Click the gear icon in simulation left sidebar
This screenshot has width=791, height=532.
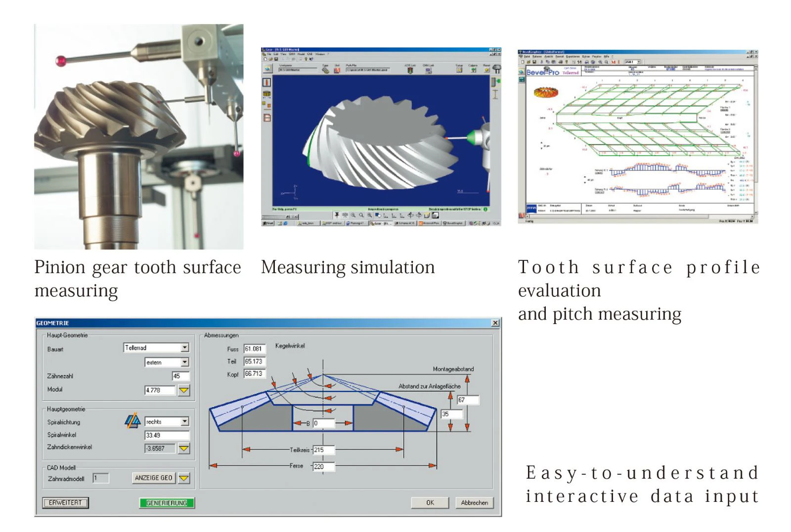(266, 94)
